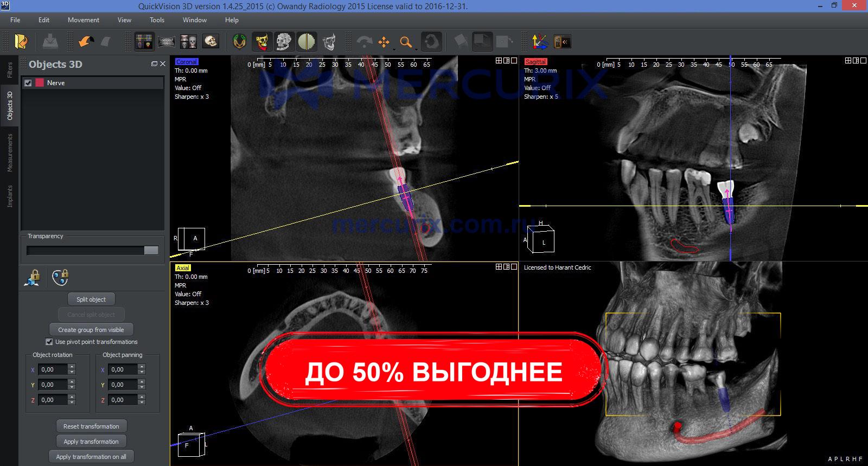Select the four-view MPR layout icon
The height and width of the screenshot is (466, 868).
tap(144, 41)
